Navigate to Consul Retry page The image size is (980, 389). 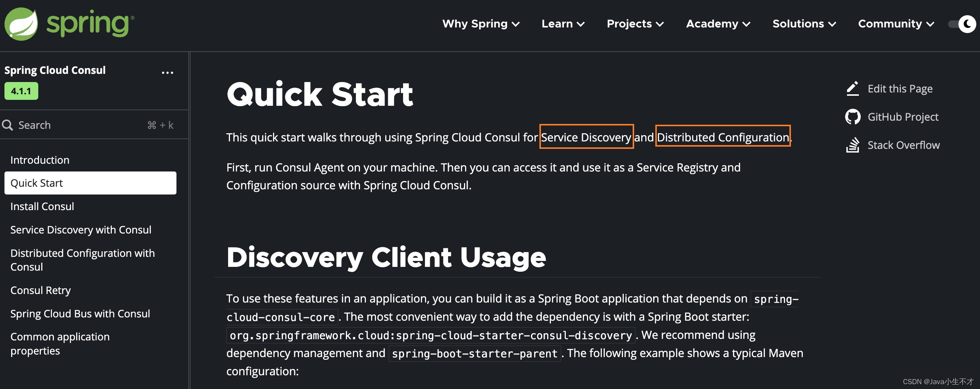point(41,290)
